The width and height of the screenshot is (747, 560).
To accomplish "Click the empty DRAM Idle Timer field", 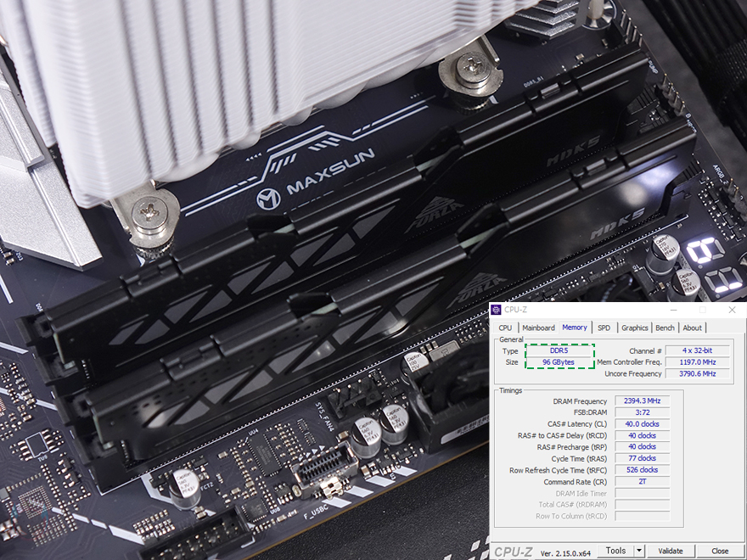I will 643,493.
